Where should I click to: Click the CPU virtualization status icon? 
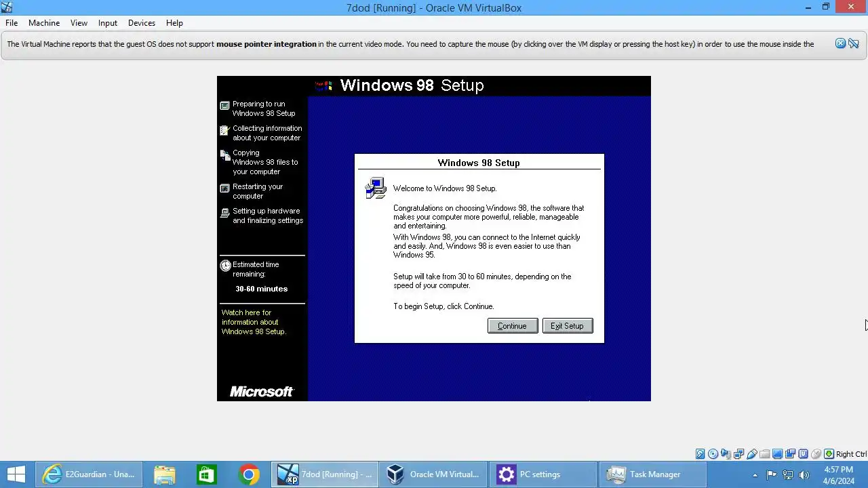803,454
